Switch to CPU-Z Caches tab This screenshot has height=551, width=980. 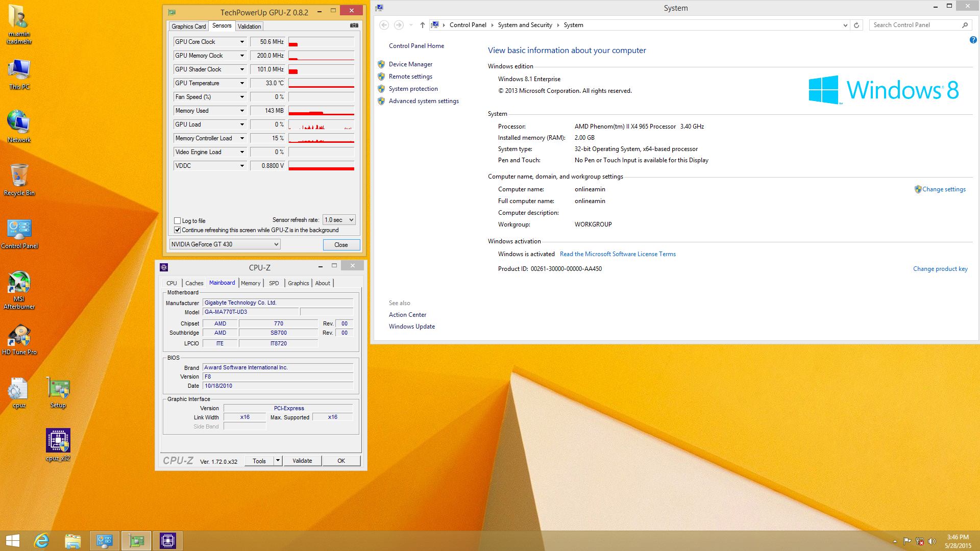(194, 283)
